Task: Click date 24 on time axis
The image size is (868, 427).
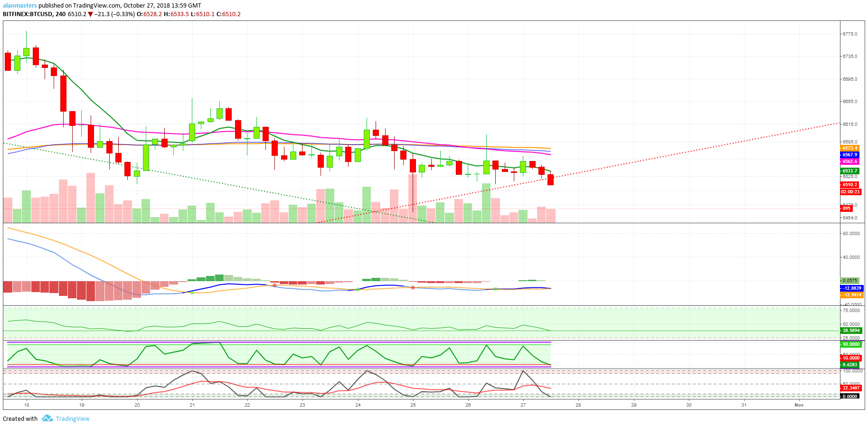Action: (358, 405)
